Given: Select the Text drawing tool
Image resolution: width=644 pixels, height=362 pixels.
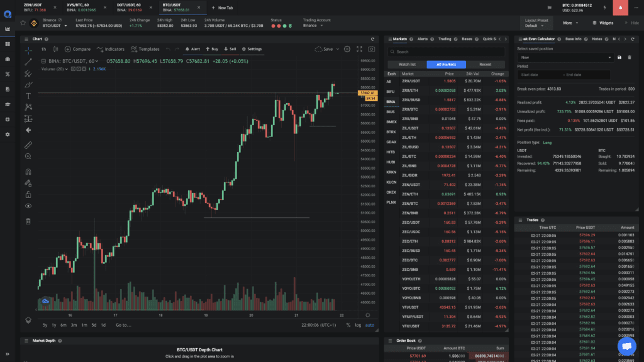Looking at the screenshot, I should [28, 94].
